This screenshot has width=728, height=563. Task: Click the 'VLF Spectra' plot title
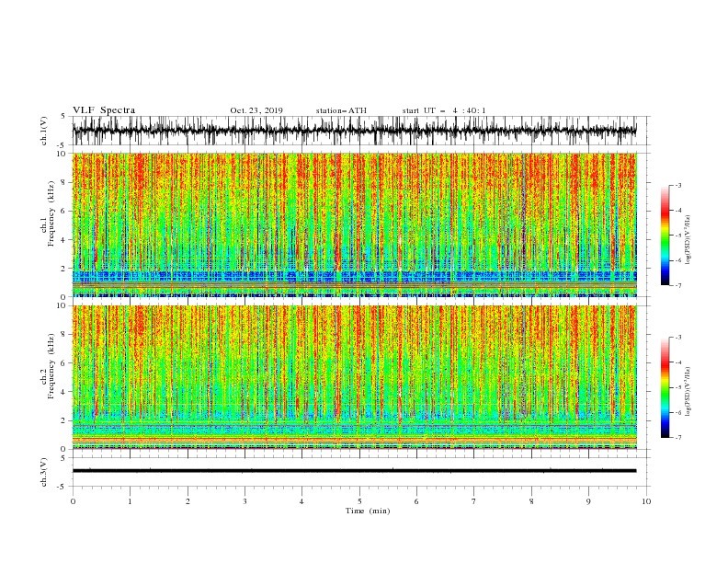click(x=104, y=110)
